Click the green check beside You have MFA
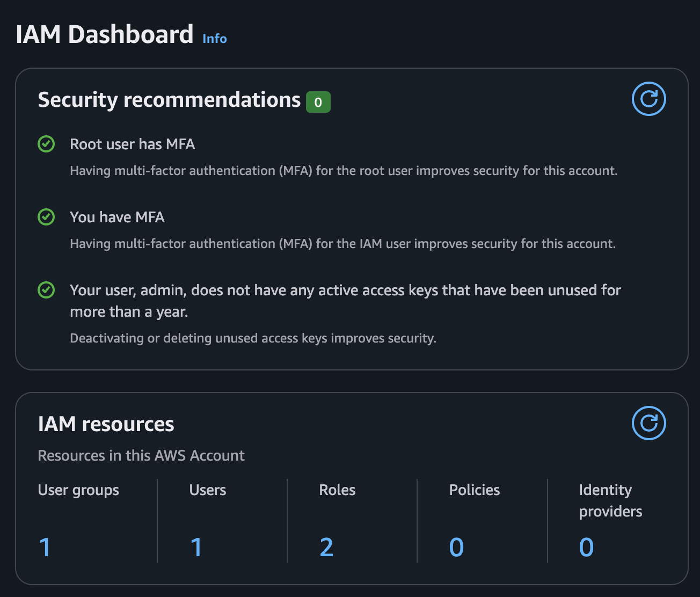The image size is (700, 597). (x=46, y=217)
